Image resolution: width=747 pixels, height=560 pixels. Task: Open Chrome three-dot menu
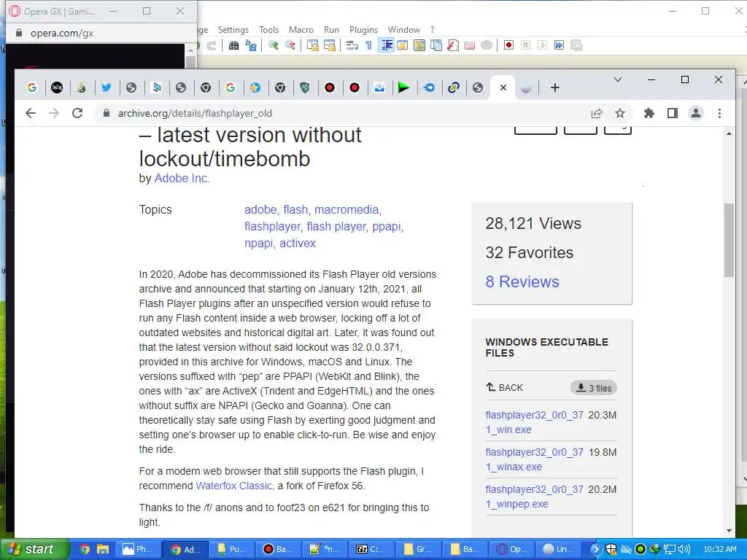click(x=719, y=113)
